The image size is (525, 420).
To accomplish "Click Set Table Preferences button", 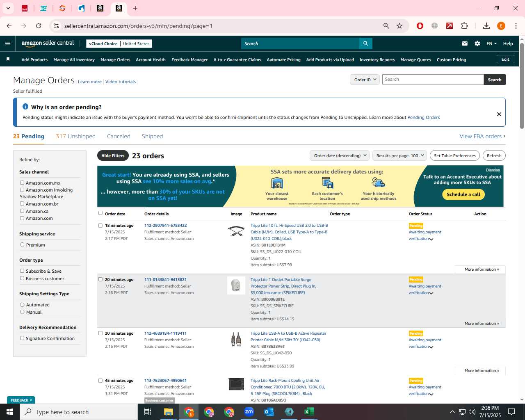I will click(455, 155).
